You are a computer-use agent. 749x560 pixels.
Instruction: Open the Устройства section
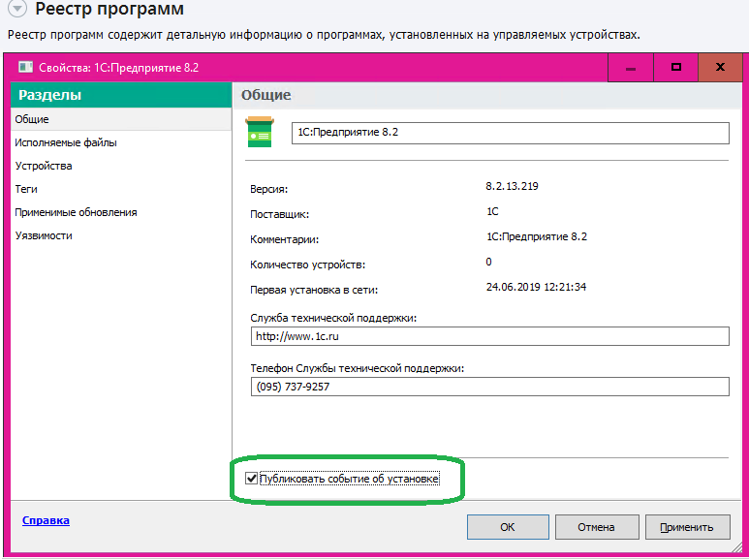pyautogui.click(x=121, y=166)
